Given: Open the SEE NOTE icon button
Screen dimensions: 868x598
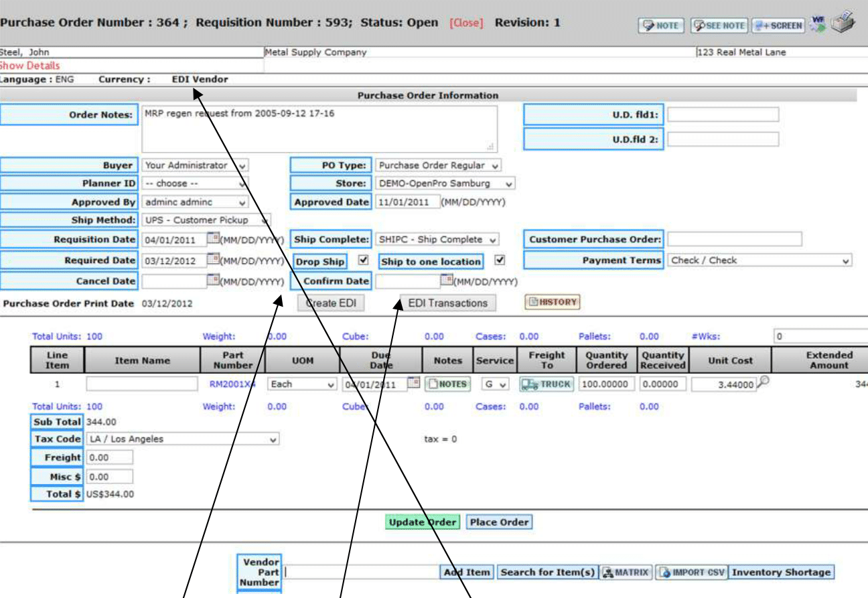Looking at the screenshot, I should tap(719, 25).
